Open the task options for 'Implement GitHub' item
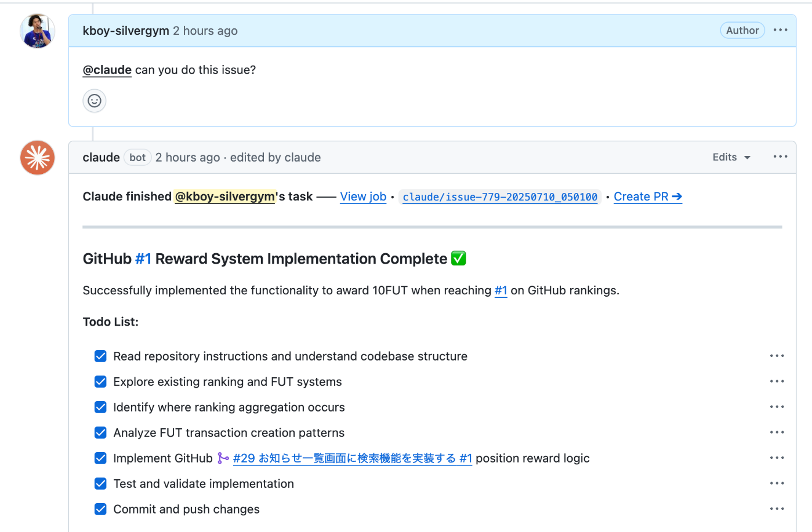Viewport: 812px width, 532px height. (777, 458)
